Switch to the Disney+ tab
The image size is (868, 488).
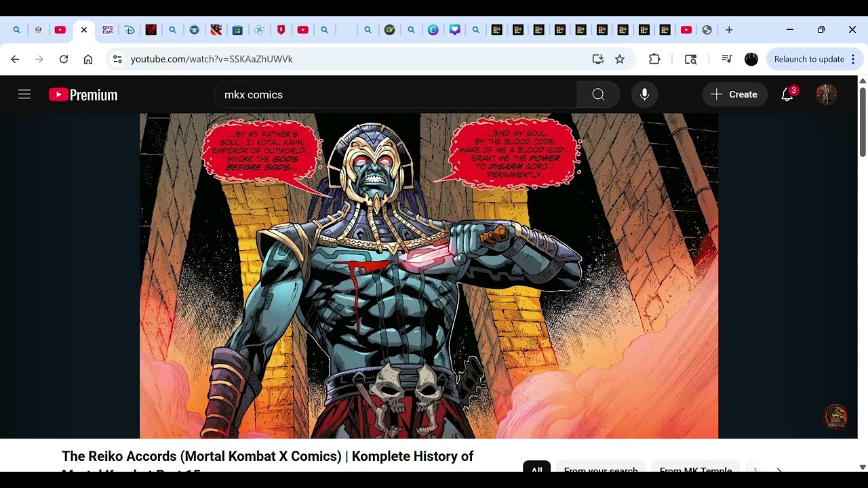[130, 30]
